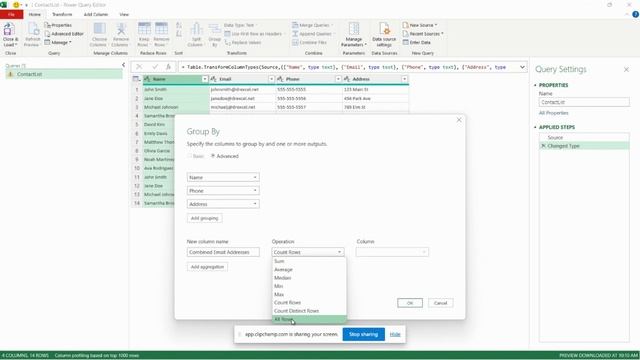Click the formula bar cancel X icon
Screen dimensions: 640x360
(139, 67)
